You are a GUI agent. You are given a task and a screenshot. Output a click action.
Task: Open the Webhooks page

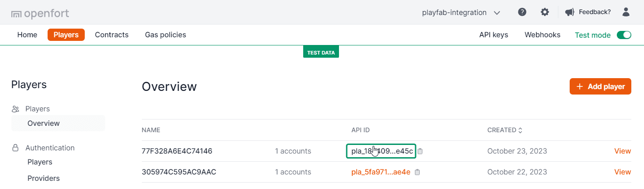click(542, 35)
